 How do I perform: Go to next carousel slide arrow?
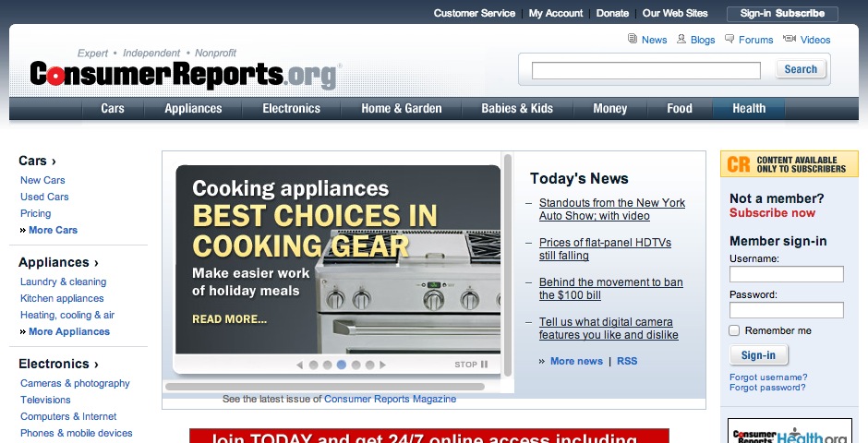(x=382, y=365)
